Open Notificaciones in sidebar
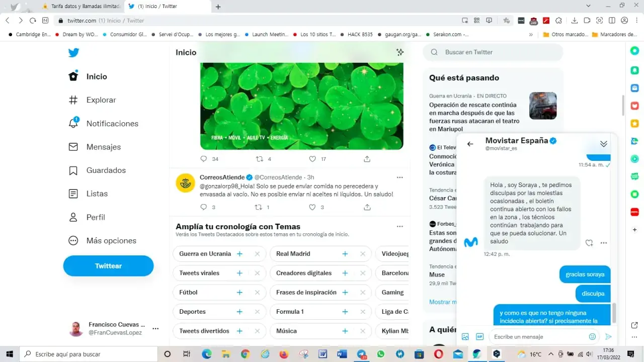The image size is (644, 362). [x=103, y=124]
